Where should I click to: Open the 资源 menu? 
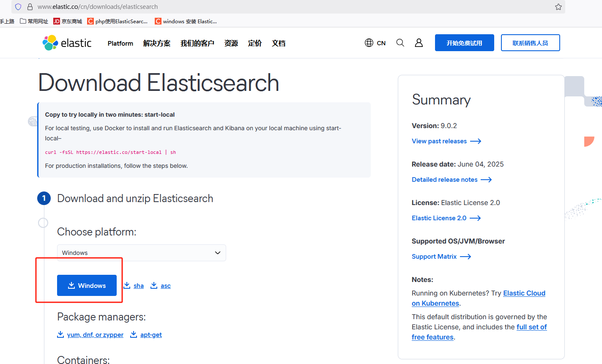pos(231,43)
